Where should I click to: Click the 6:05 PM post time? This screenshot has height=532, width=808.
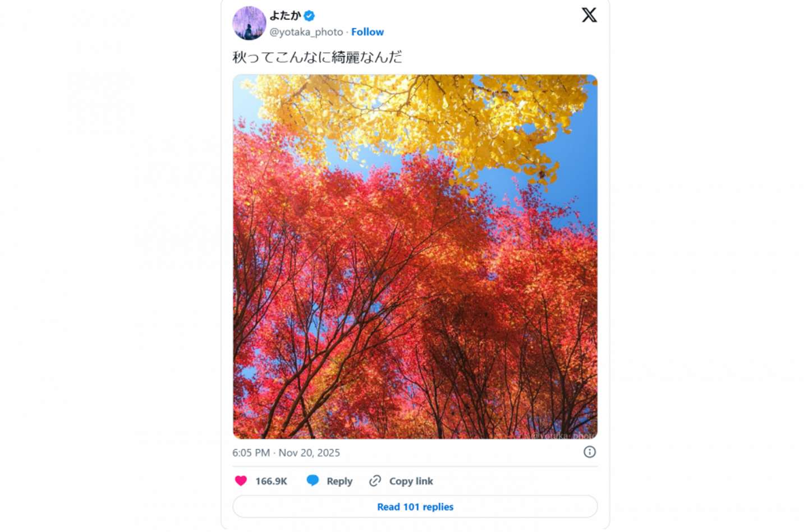tap(251, 453)
